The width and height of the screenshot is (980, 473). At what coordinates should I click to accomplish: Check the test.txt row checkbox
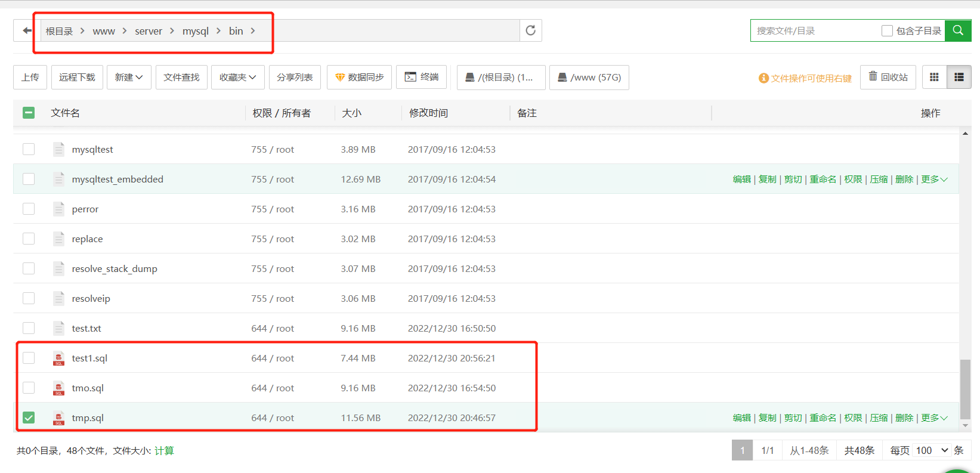pyautogui.click(x=29, y=328)
